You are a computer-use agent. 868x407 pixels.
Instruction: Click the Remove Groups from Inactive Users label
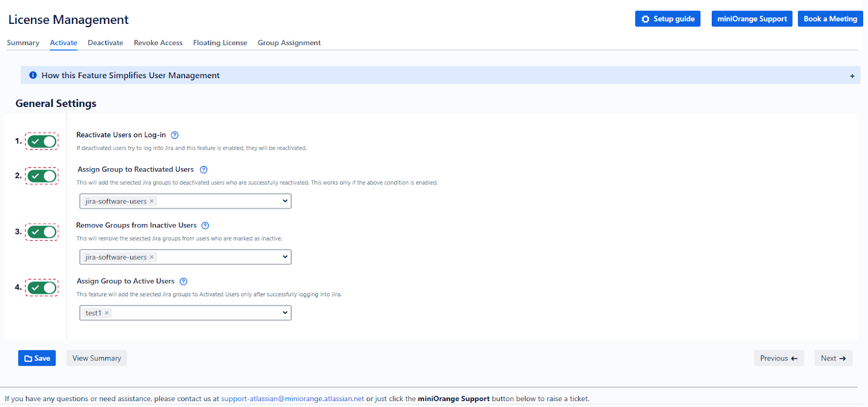tap(136, 226)
